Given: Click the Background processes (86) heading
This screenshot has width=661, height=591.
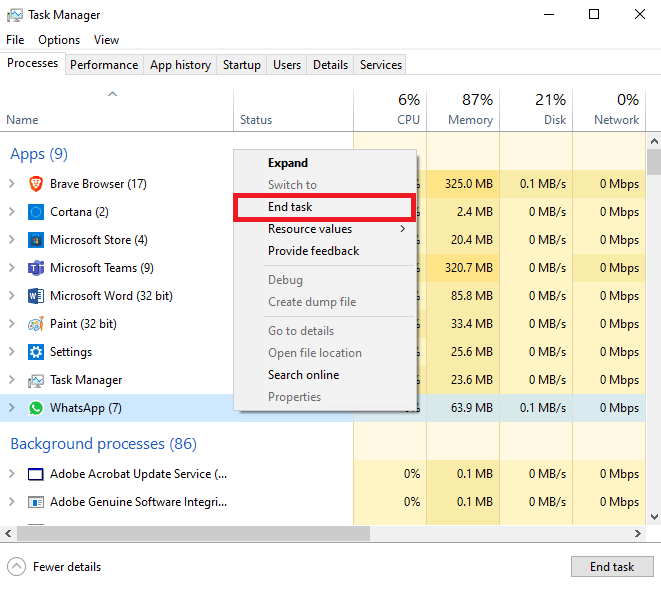Looking at the screenshot, I should tap(104, 444).
